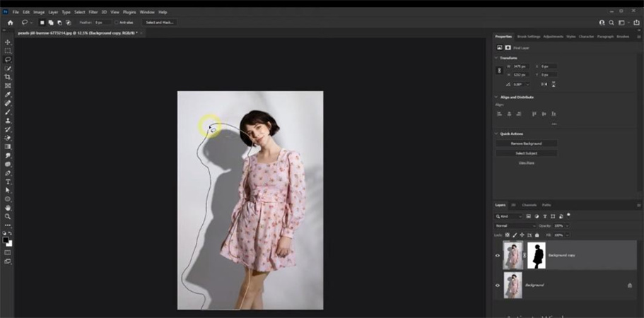The width and height of the screenshot is (644, 318).
Task: Select the Zoom tool
Action: (8, 216)
